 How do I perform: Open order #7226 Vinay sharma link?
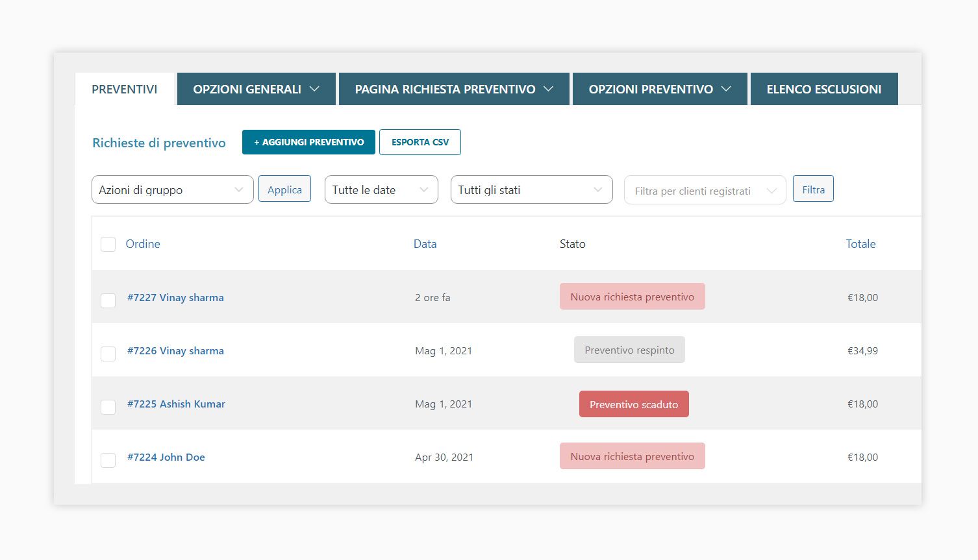pos(175,350)
